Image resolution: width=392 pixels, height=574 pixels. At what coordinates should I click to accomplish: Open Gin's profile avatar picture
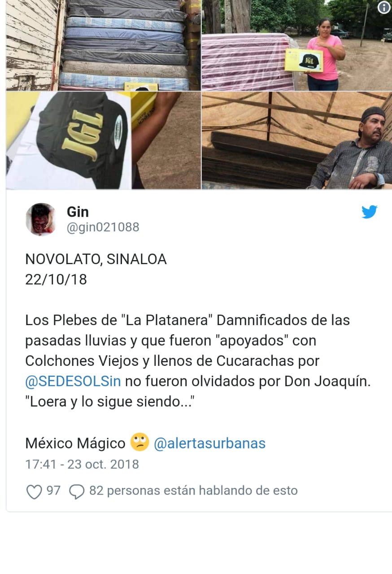[41, 219]
